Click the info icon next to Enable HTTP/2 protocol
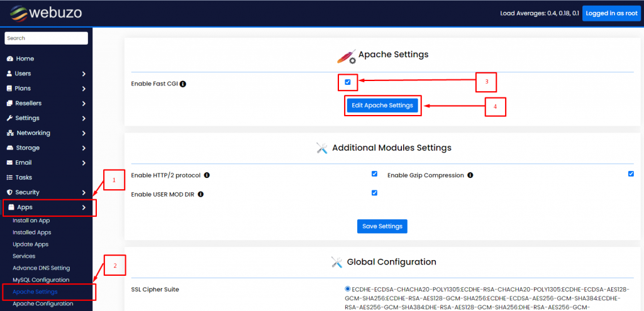 pos(206,175)
